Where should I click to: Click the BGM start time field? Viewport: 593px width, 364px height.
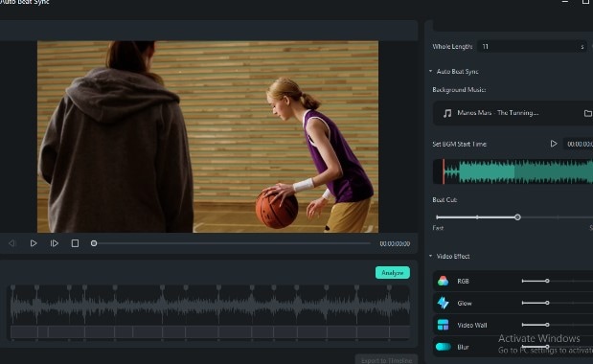(x=579, y=144)
